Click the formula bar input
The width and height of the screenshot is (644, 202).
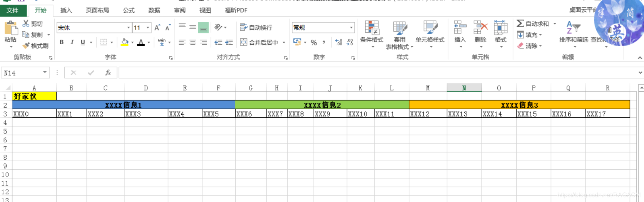377,72
